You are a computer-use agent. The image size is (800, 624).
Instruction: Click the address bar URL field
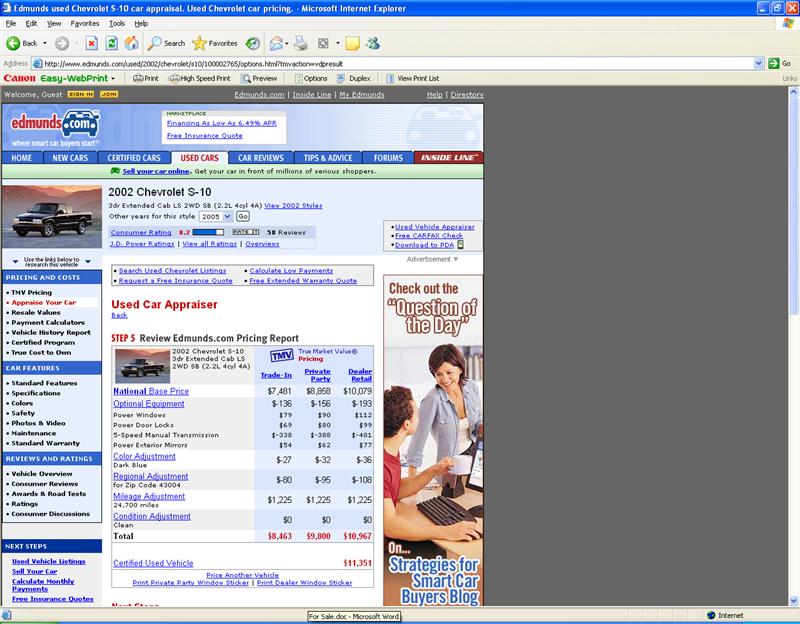pyautogui.click(x=393, y=64)
